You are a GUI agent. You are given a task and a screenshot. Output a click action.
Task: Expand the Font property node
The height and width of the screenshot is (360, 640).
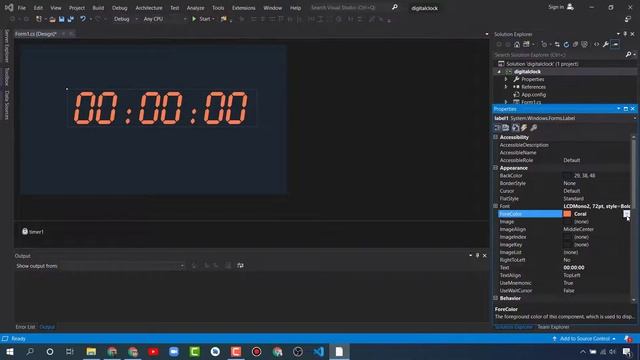click(x=496, y=206)
